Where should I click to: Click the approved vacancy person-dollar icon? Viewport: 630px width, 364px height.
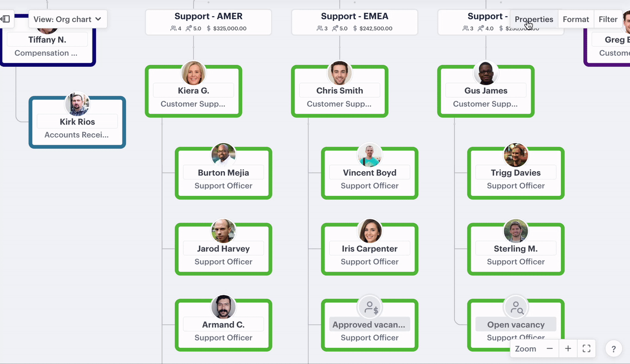pyautogui.click(x=370, y=307)
